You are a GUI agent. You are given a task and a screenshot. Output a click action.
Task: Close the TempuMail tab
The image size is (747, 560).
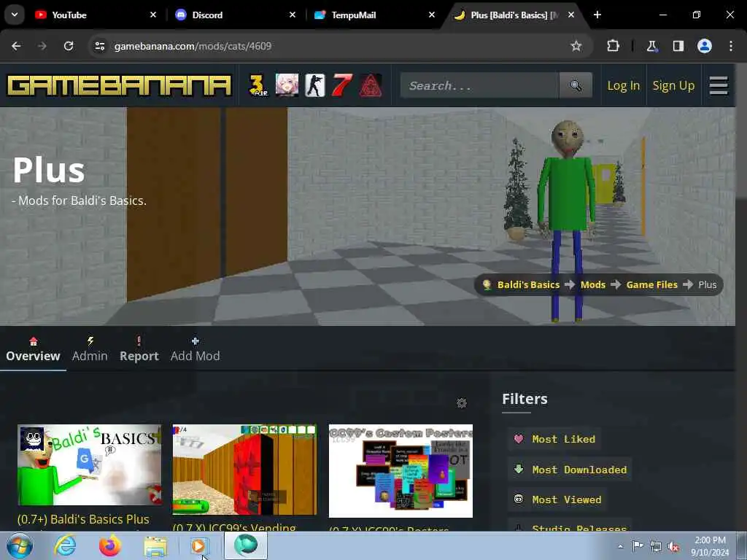pyautogui.click(x=432, y=15)
